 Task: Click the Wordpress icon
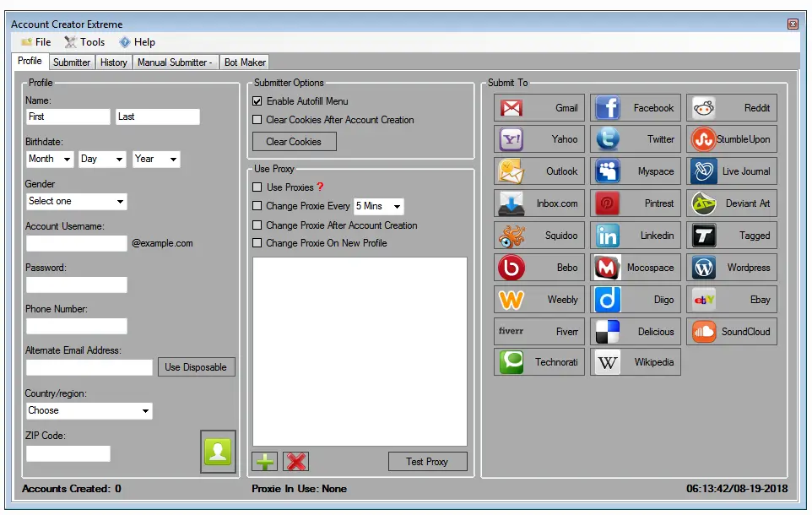click(x=731, y=267)
